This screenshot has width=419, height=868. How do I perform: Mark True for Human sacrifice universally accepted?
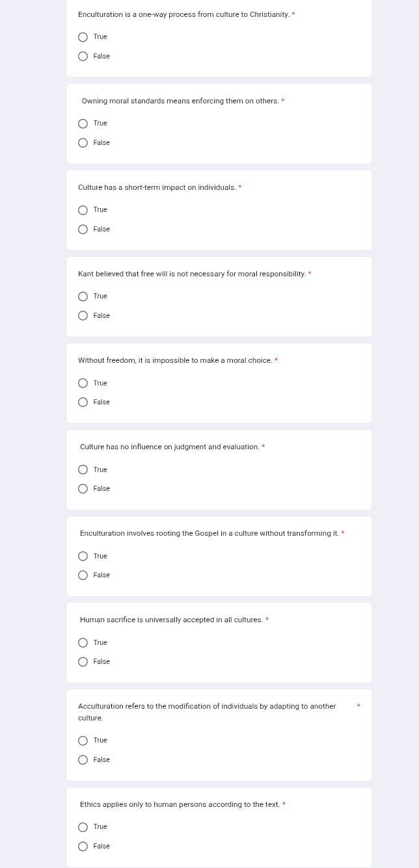tap(83, 643)
